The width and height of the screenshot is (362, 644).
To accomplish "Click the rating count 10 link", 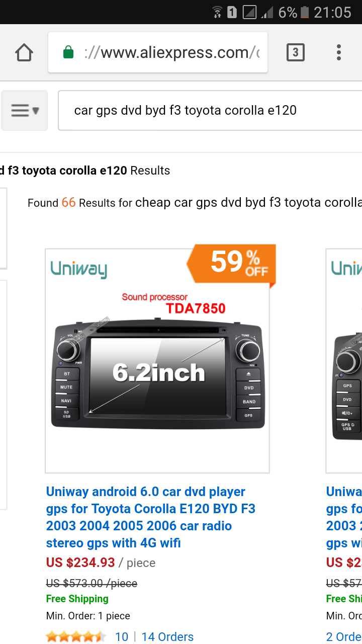I will pyautogui.click(x=122, y=636).
